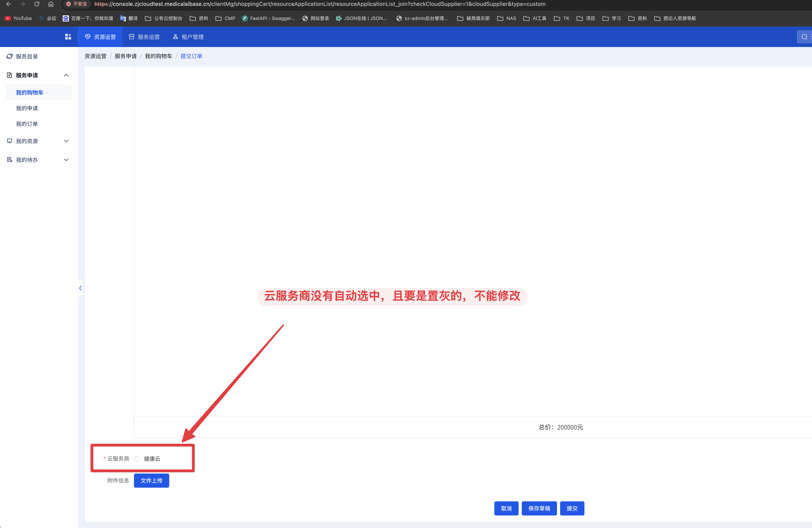Click the 服务目录 sidebar icon
Image resolution: width=812 pixels, height=528 pixels.
10,57
